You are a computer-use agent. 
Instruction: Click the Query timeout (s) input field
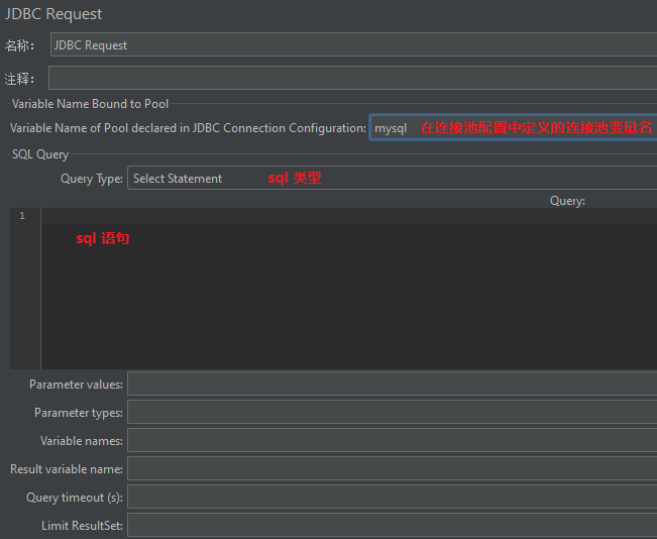click(392, 497)
